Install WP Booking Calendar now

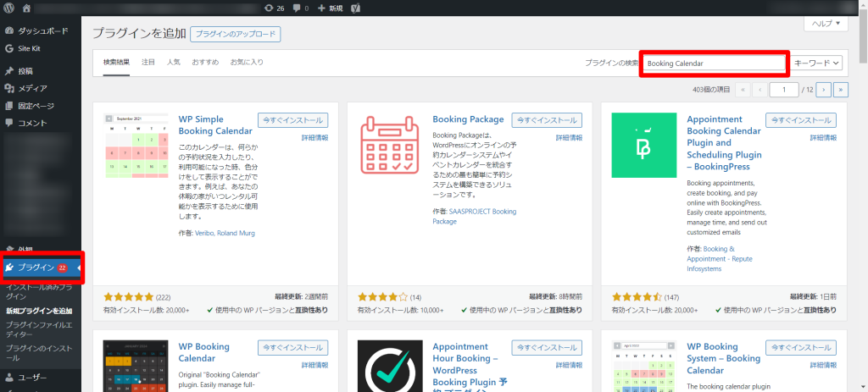tap(292, 347)
